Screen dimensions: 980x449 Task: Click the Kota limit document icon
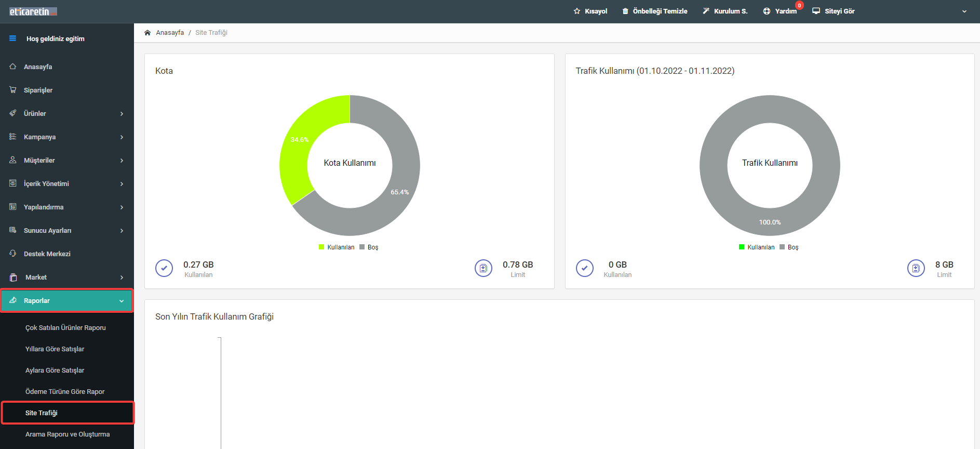click(x=484, y=268)
